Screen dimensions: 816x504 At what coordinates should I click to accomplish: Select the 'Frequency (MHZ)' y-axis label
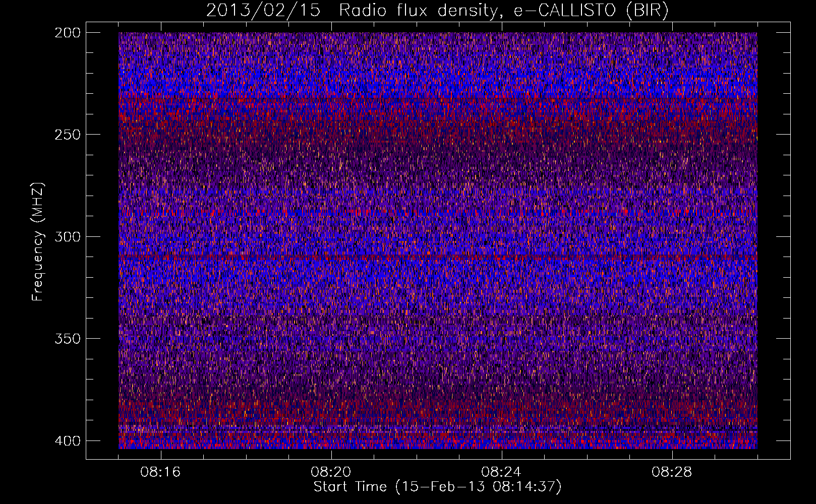click(38, 241)
